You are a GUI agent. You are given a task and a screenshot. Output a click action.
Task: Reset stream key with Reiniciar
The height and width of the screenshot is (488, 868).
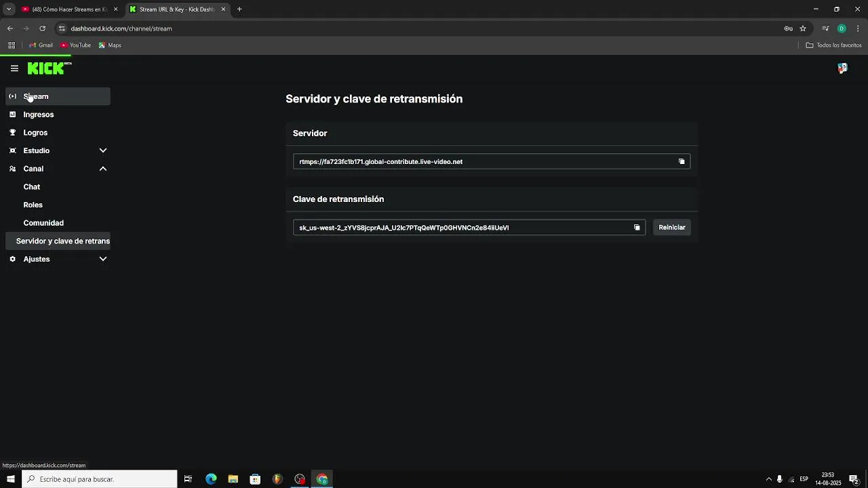(672, 228)
